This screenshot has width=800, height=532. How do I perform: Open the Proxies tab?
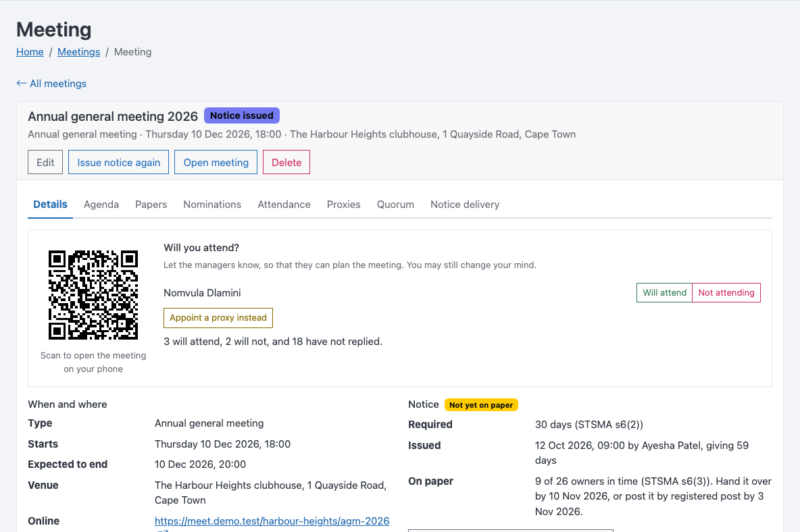(344, 205)
